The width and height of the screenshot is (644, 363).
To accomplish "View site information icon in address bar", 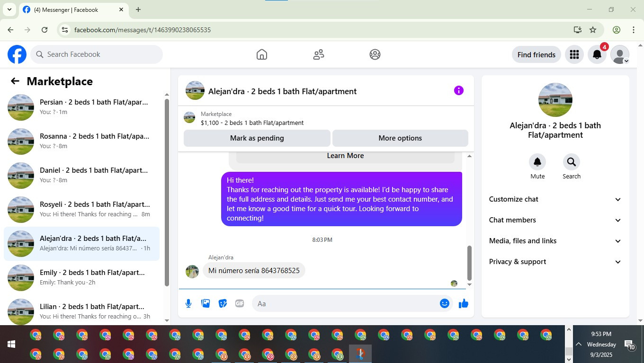I will click(x=65, y=30).
